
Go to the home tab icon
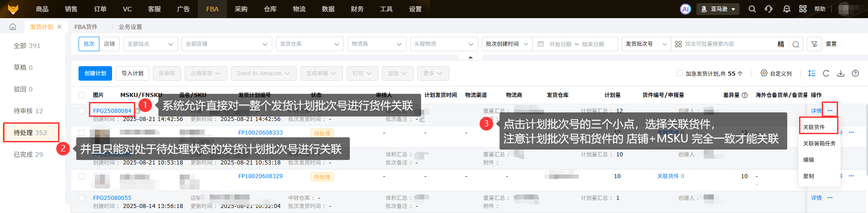tap(13, 27)
